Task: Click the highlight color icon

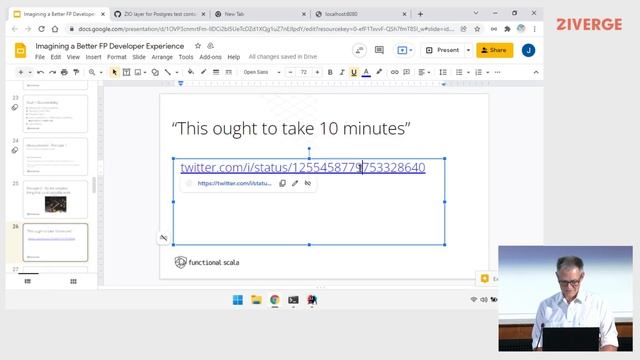Action: pyautogui.click(x=379, y=72)
